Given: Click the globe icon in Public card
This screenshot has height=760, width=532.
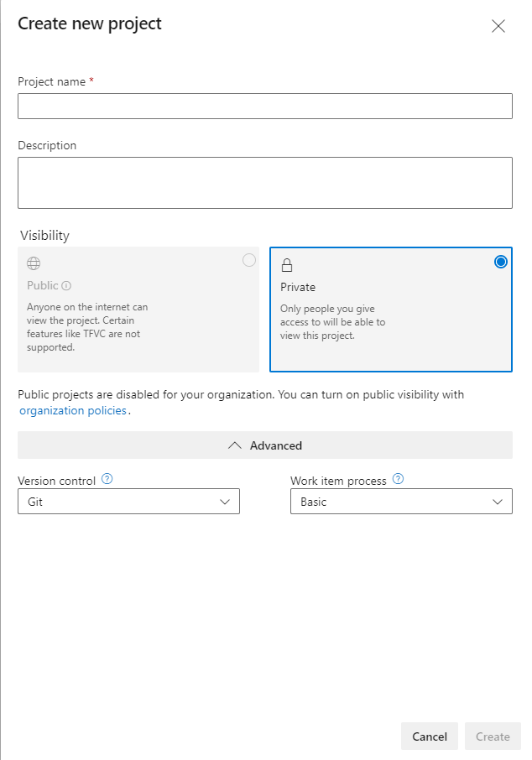Looking at the screenshot, I should 34,263.
